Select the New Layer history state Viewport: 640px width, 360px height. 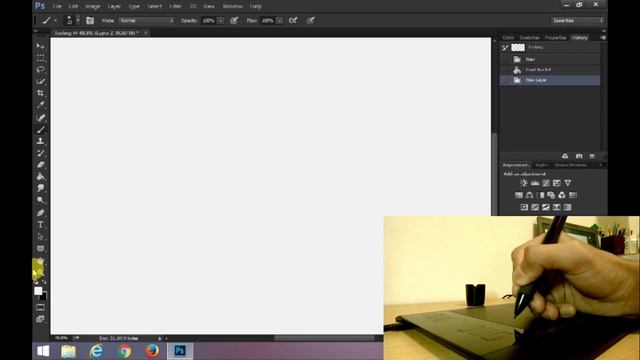(550, 80)
